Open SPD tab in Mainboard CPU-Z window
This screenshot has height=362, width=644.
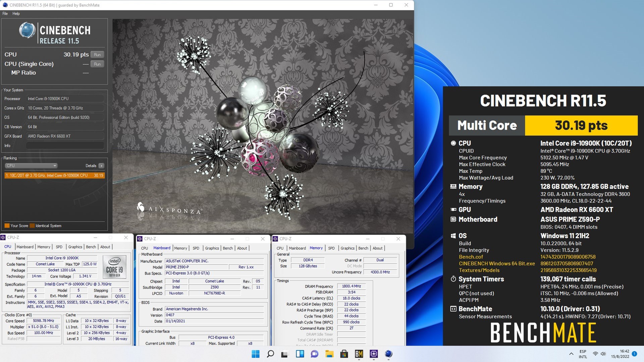coord(196,248)
